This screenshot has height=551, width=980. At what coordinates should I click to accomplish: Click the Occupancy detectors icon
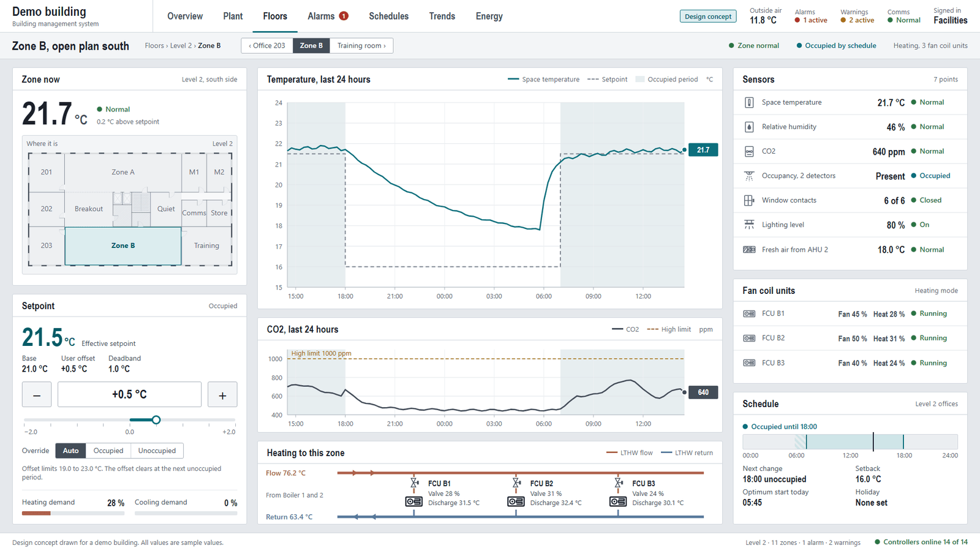tap(749, 176)
